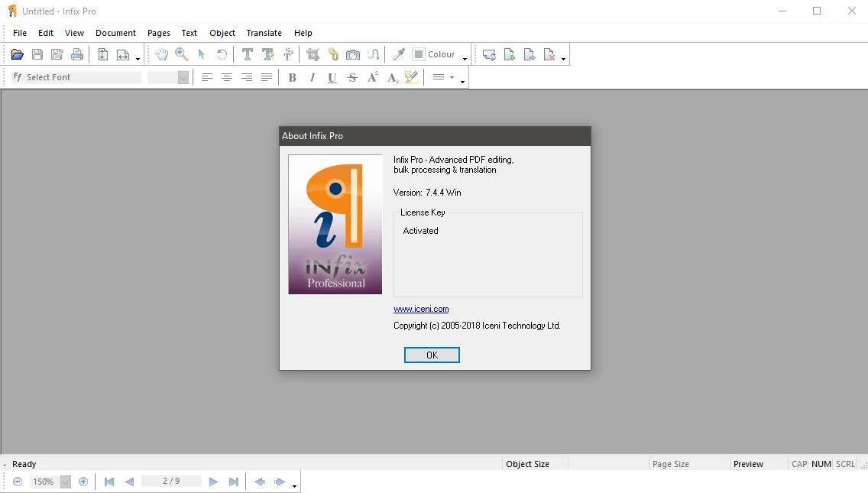Select the Hand pan tool

[x=161, y=54]
